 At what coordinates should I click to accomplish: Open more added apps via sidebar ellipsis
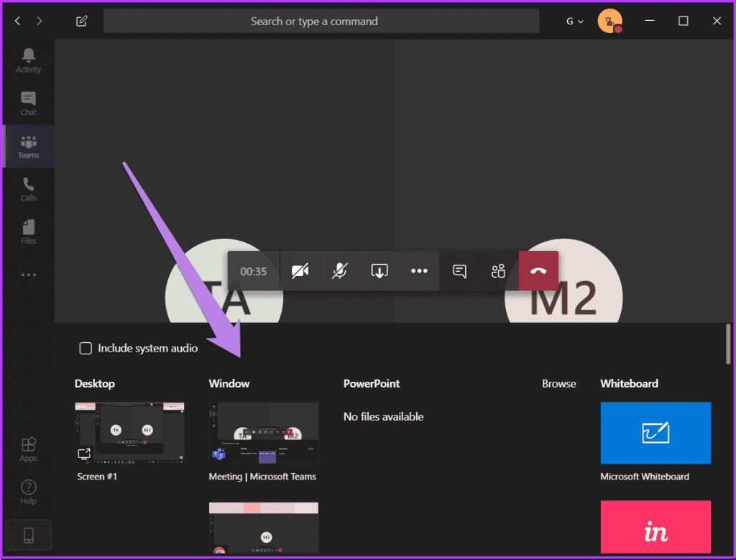coord(28,274)
